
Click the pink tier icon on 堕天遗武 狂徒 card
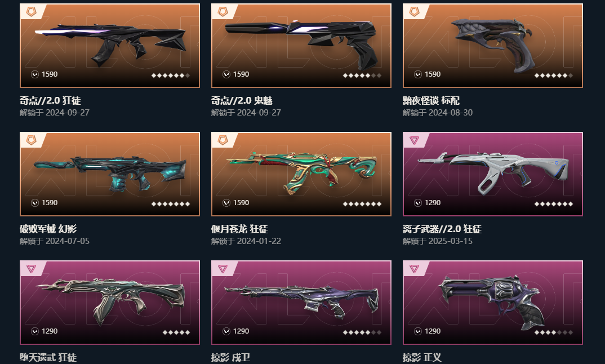point(31,269)
